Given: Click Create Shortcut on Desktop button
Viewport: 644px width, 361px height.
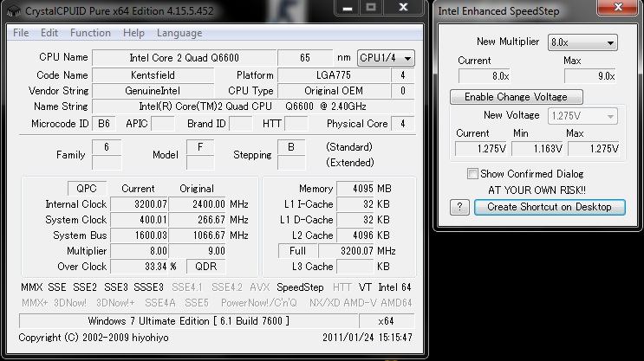Looking at the screenshot, I should pyautogui.click(x=550, y=207).
